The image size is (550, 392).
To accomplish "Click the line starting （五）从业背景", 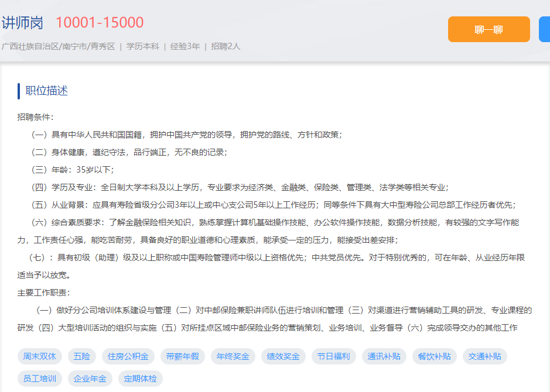I will (x=273, y=205).
